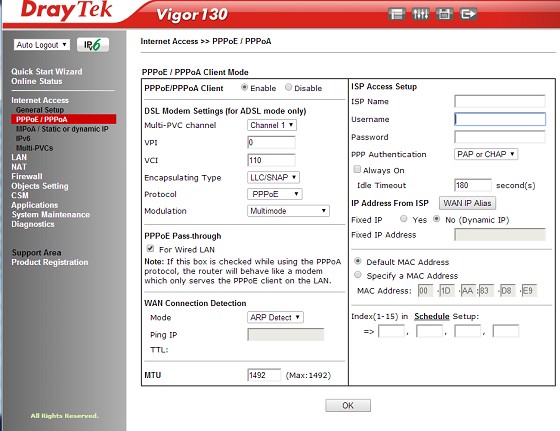This screenshot has height=431, width=560.
Task: Open the Firewall menu
Action: (x=27, y=176)
